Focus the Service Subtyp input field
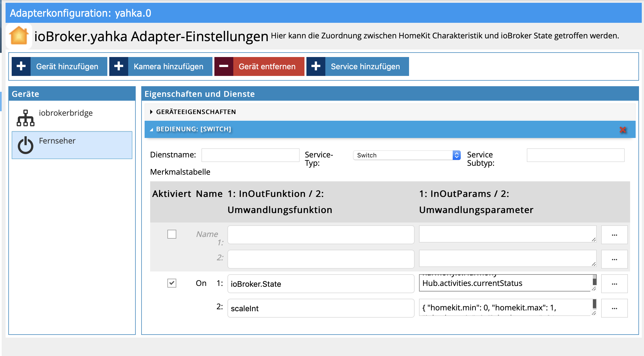644x356 pixels. (576, 155)
